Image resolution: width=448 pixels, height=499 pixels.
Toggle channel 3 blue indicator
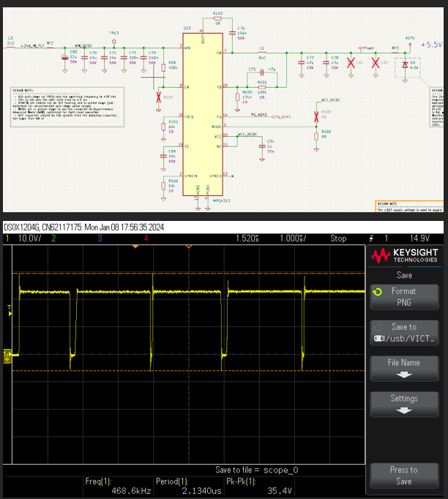(100, 239)
